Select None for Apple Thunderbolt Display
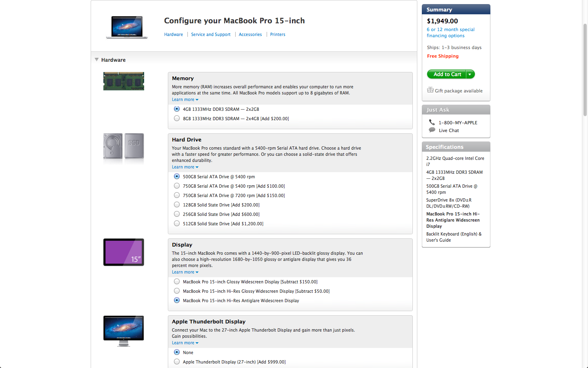588x368 pixels. click(177, 352)
